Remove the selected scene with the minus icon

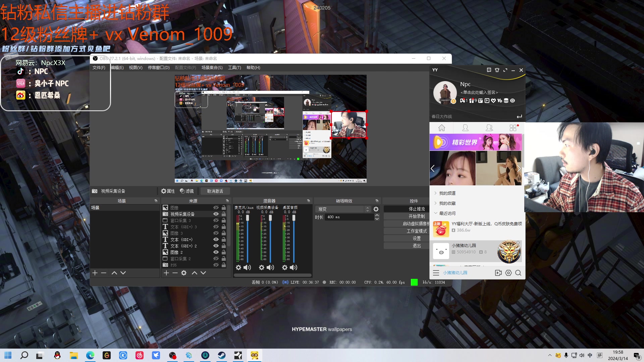point(104,273)
